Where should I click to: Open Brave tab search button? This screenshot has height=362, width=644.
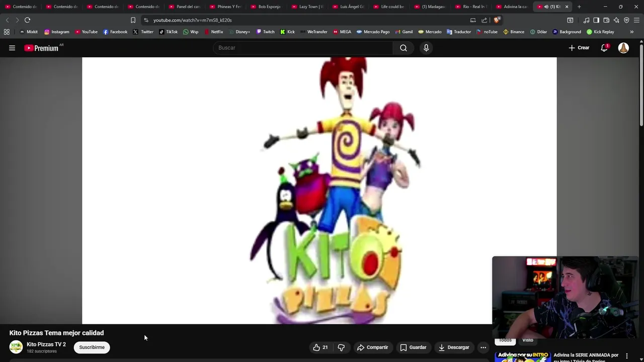(570, 20)
